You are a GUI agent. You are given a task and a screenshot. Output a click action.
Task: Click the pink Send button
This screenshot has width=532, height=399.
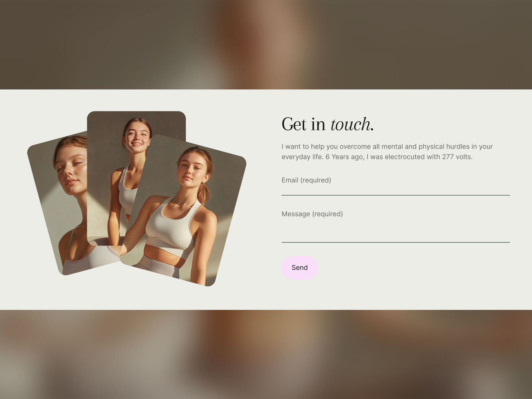[x=300, y=268]
